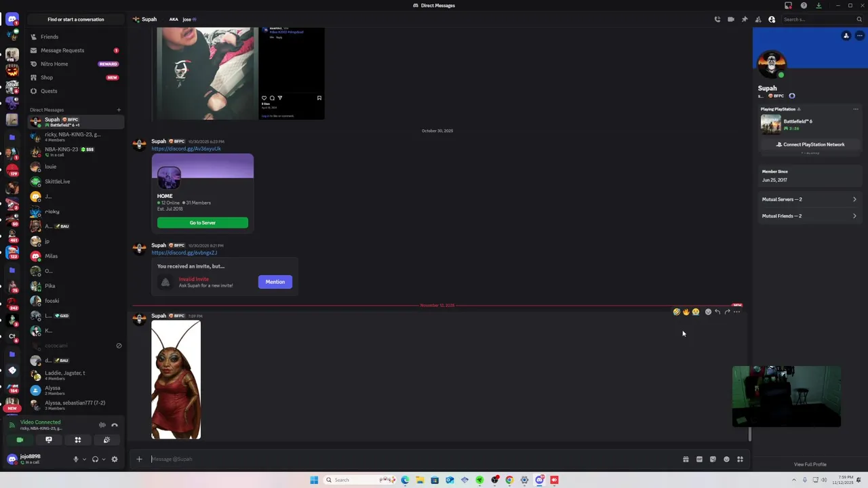The height and width of the screenshot is (488, 868).
Task: Open User Settings gear
Action: coord(115,459)
